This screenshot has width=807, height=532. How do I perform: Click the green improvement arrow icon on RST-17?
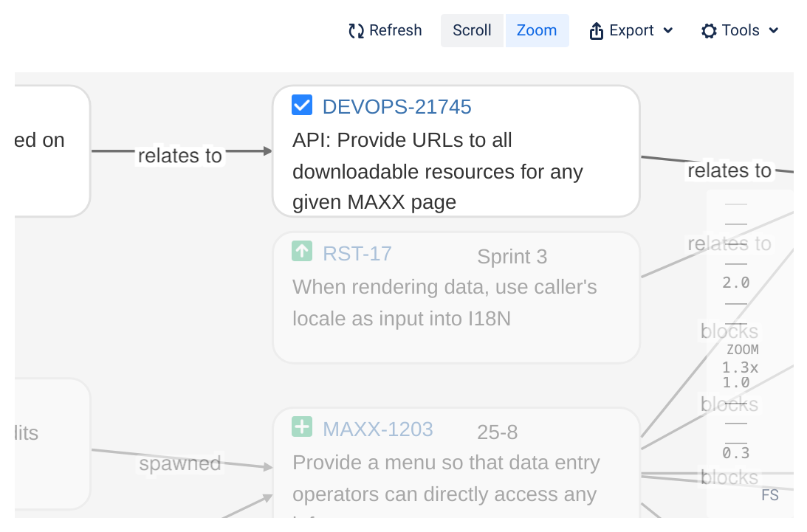click(x=301, y=252)
